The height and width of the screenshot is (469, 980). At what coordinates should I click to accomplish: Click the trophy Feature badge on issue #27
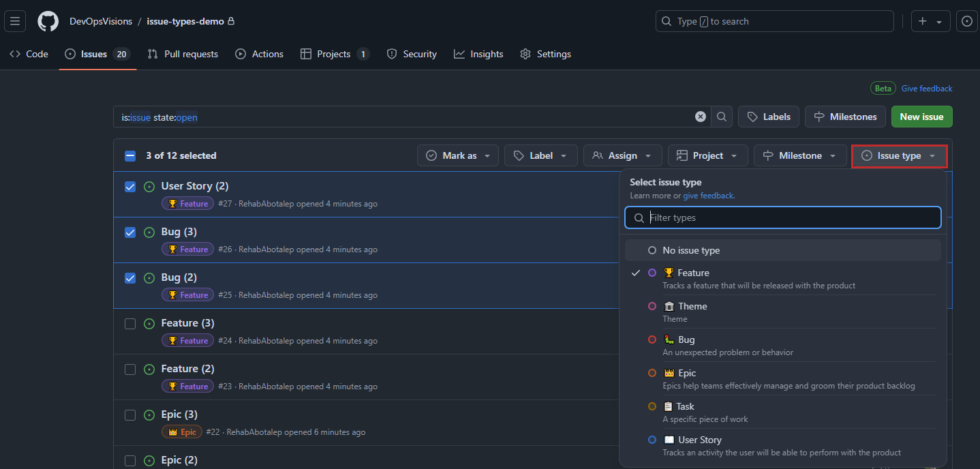point(187,204)
